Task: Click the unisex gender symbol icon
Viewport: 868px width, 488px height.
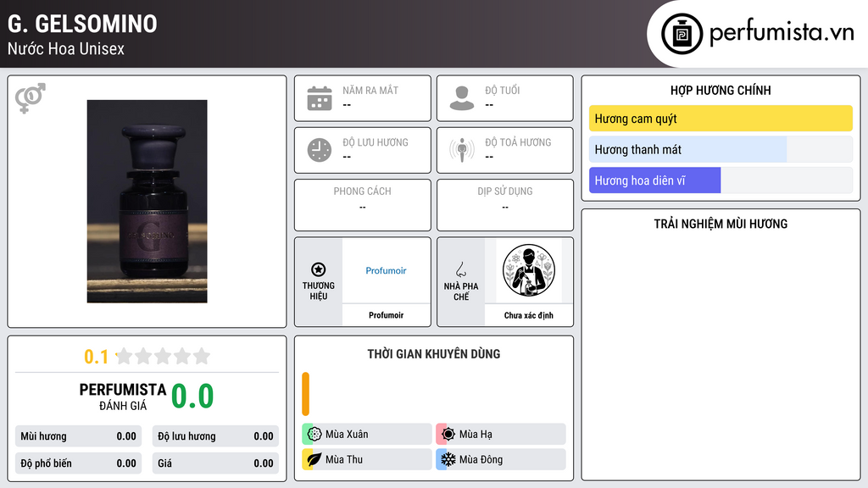Action: tap(30, 98)
